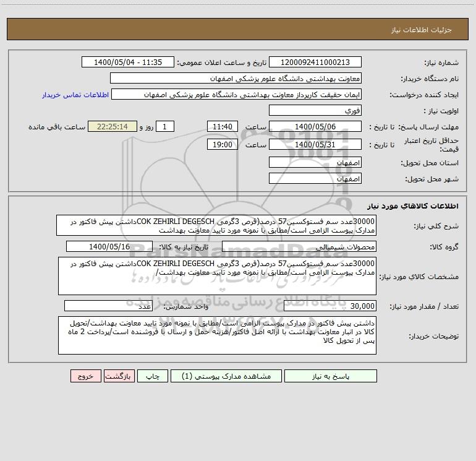Select the need number field 1200092411000213
476x461 pixels.
pos(315,62)
